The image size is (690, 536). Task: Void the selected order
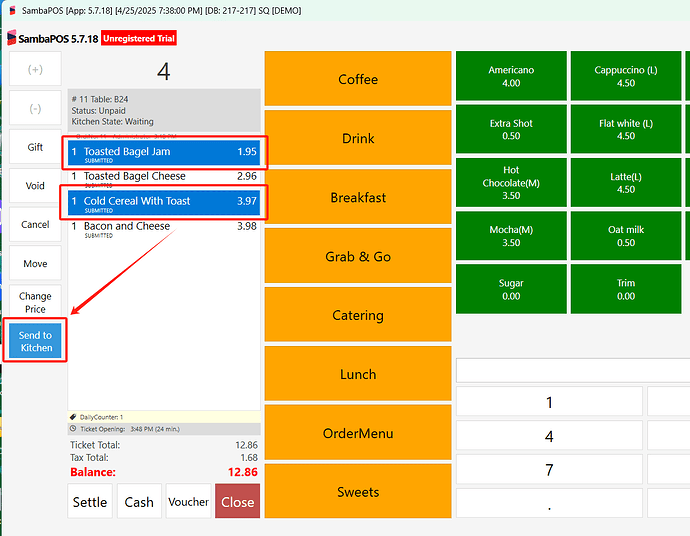point(35,186)
